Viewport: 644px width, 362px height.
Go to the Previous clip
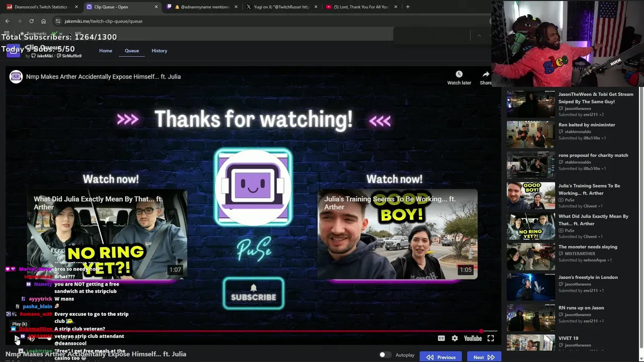[x=441, y=357]
